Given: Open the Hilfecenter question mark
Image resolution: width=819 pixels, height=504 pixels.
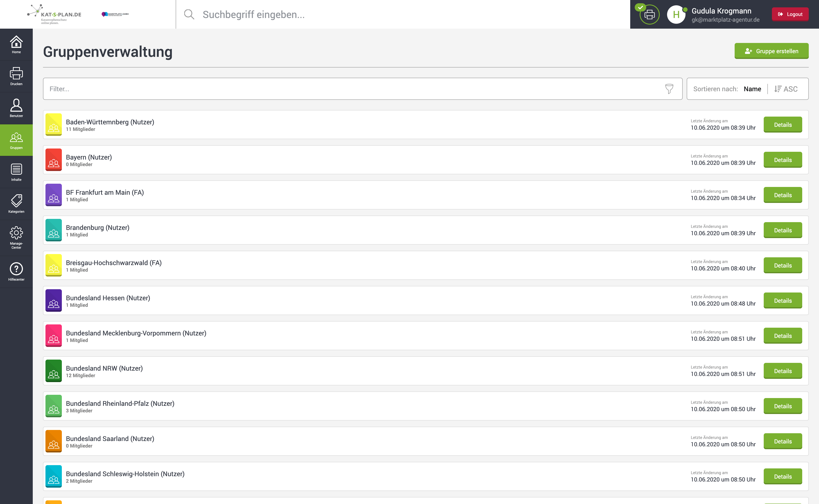Looking at the screenshot, I should coord(16,272).
